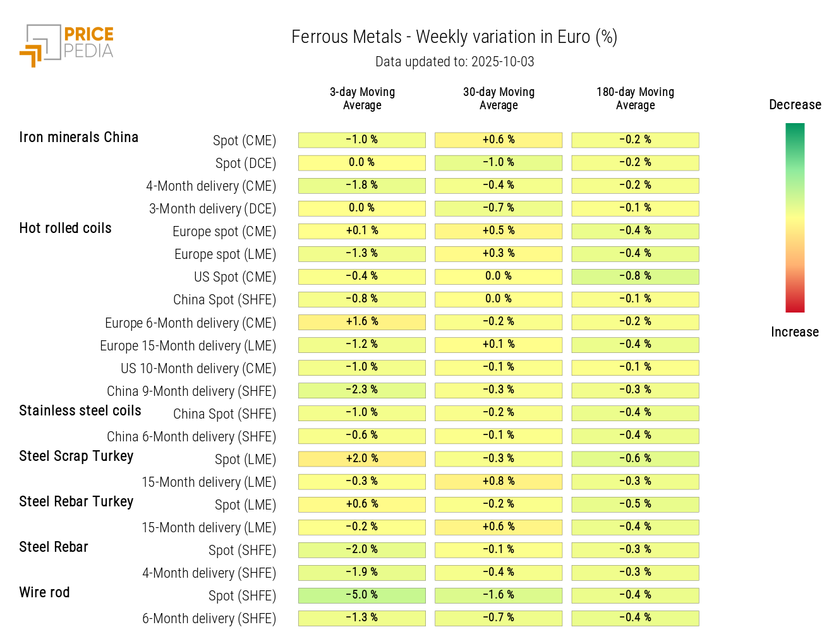Select the 180-day Moving Average column header
834x644 pixels.
pos(635,98)
